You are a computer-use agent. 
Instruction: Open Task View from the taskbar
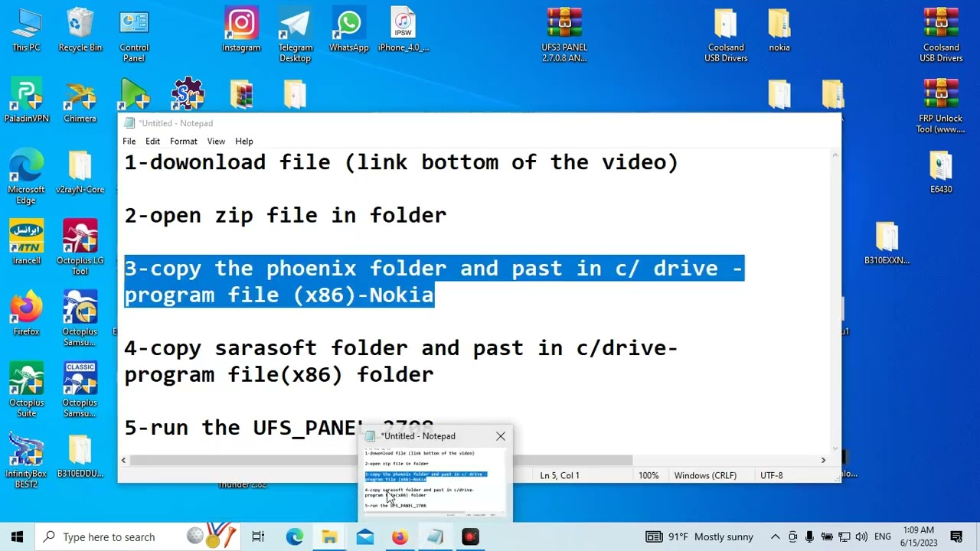(x=258, y=537)
